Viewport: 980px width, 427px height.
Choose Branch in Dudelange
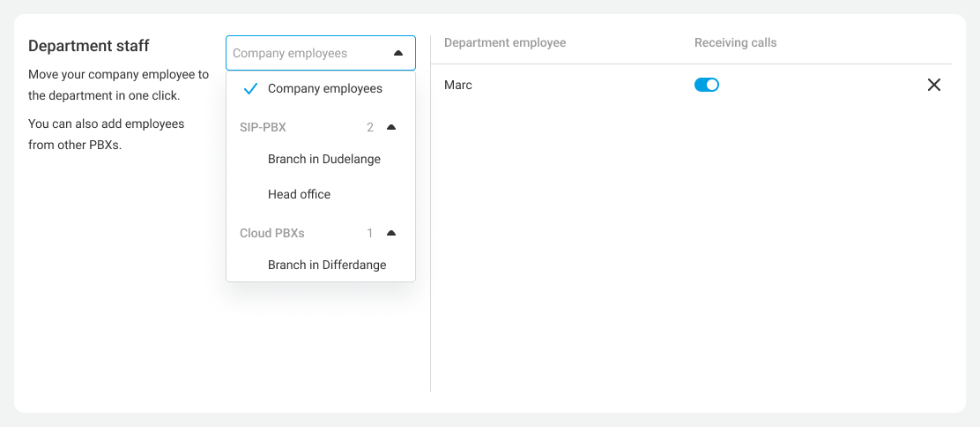323,159
